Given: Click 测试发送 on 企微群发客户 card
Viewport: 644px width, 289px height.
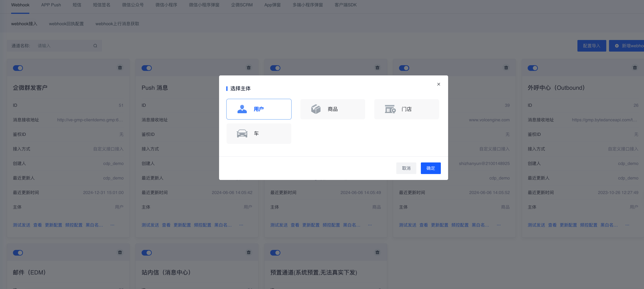Looking at the screenshot, I should (x=22, y=225).
